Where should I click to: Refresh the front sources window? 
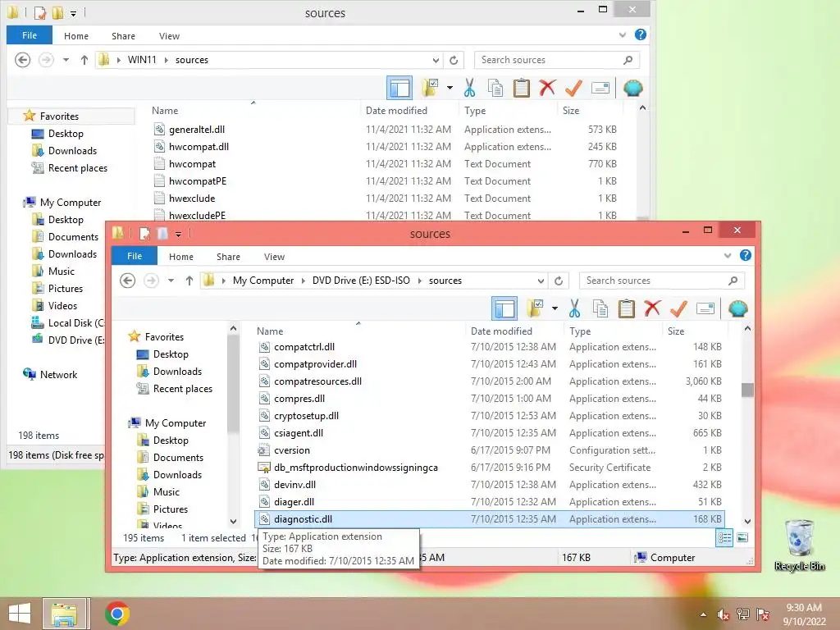pos(559,281)
